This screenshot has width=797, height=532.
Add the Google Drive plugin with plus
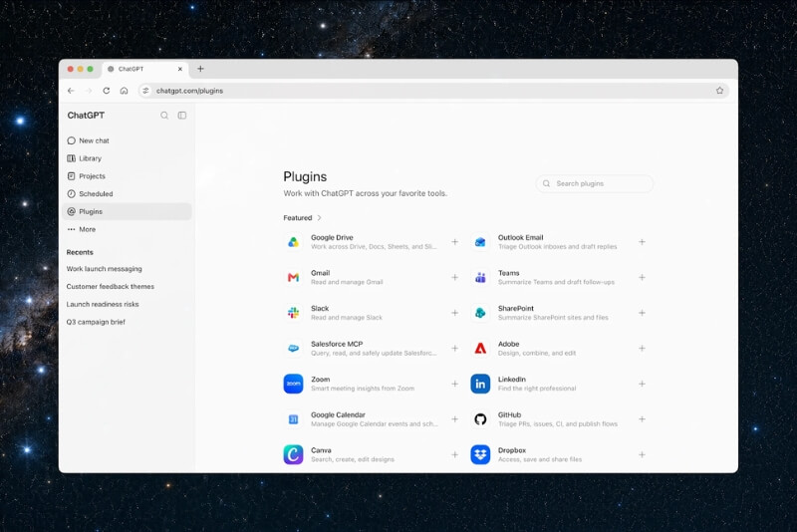455,242
